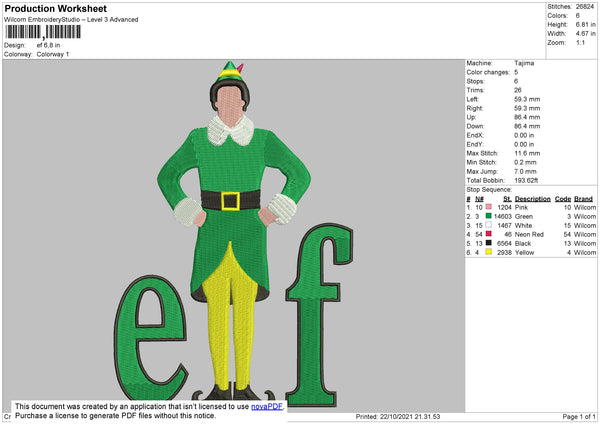Click the Machine value Tajima
600x424 pixels.
point(524,63)
